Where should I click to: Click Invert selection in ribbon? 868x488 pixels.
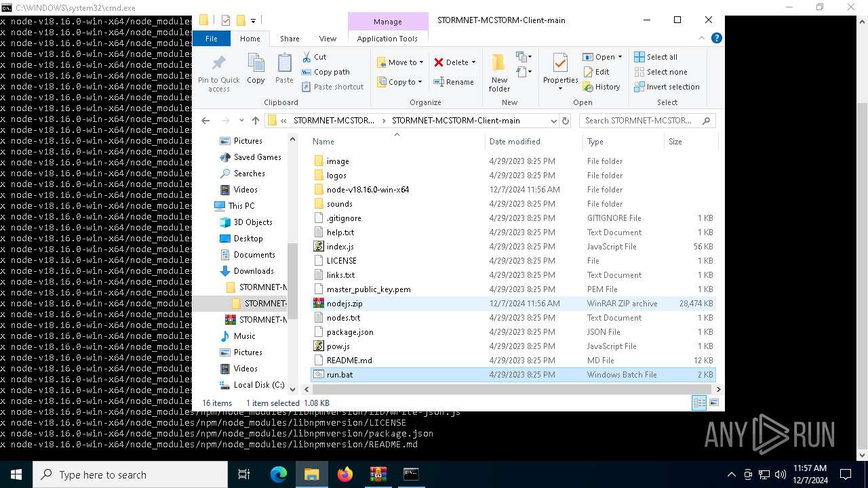(x=667, y=87)
